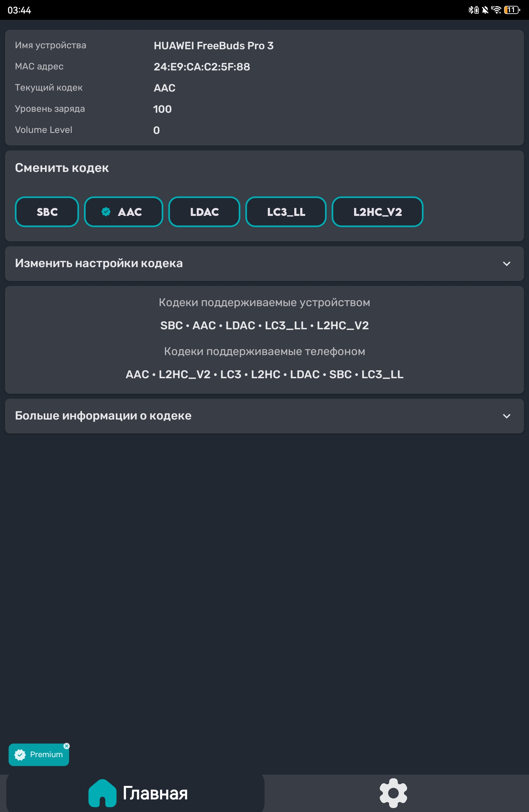Tap the Bluetooth battery status icon
Viewport: 529px width, 812px height.
[473, 10]
